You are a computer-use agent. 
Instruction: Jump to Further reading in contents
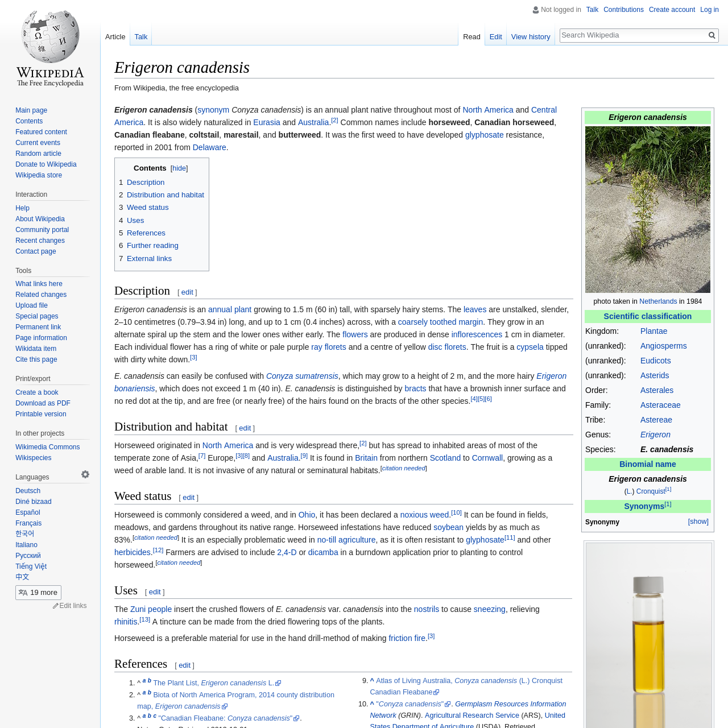coord(152,246)
